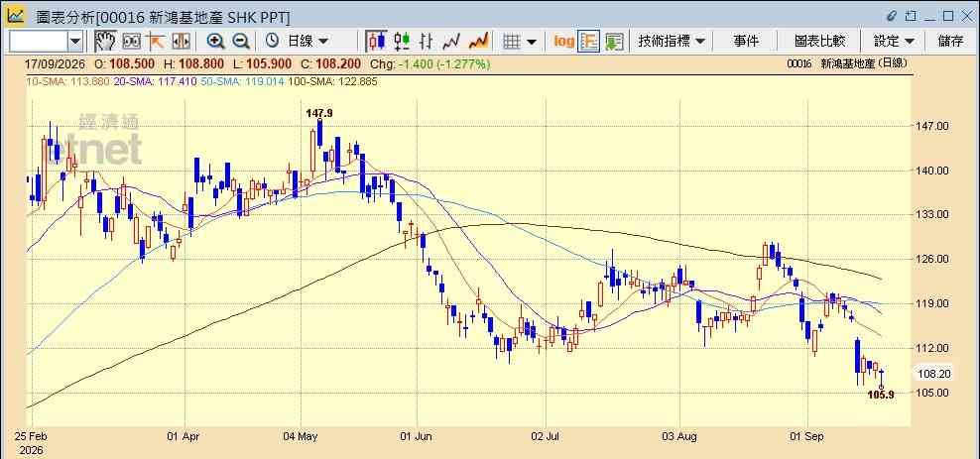
Task: Click the 105.9 low price label
Action: (881, 395)
